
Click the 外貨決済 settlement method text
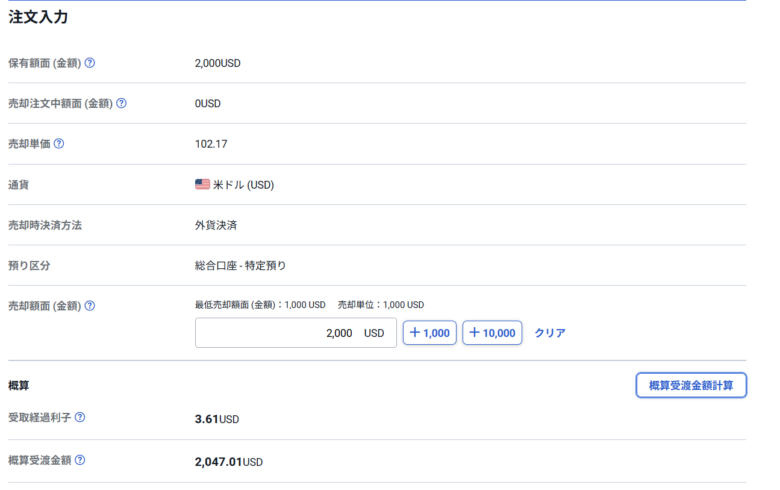point(215,225)
